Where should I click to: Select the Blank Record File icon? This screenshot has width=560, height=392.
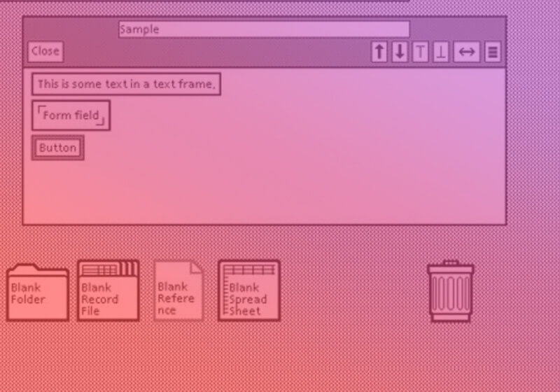pos(108,290)
